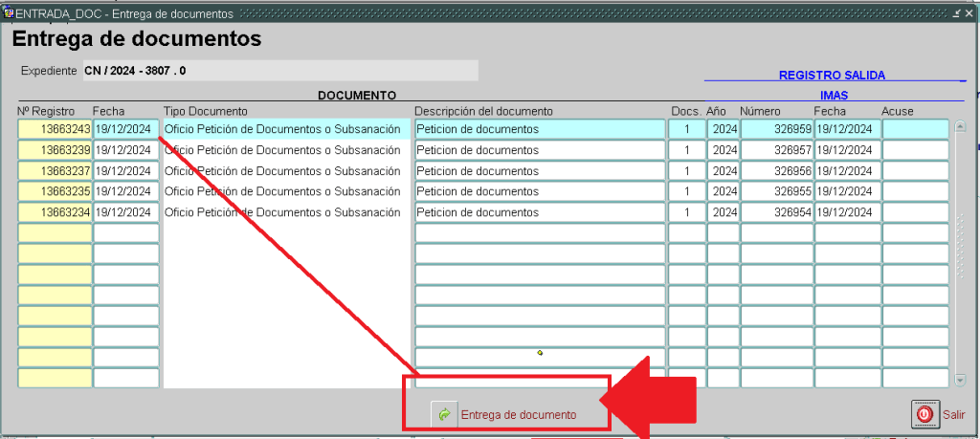980x439 pixels.
Task: Click the Acuse field of the first row
Action: tap(914, 129)
